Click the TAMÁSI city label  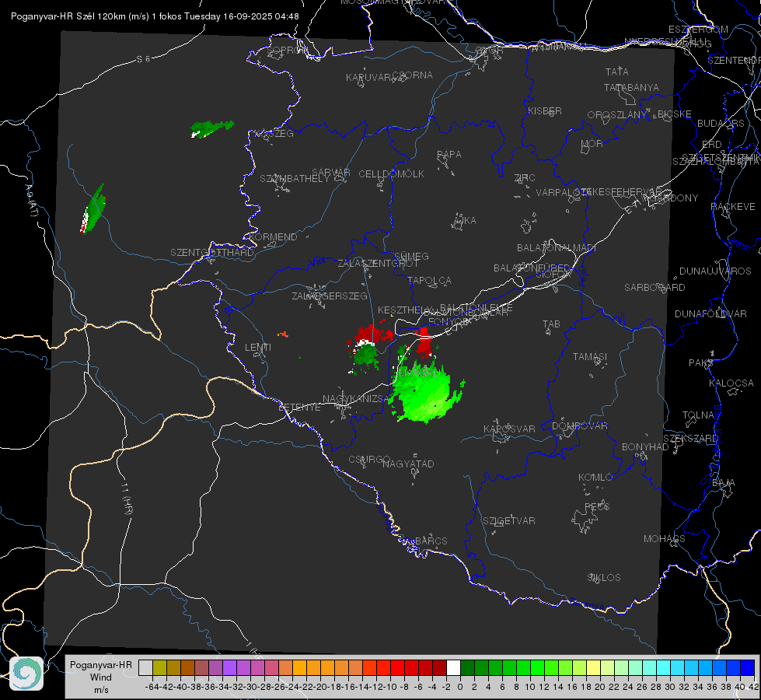pyautogui.click(x=590, y=356)
